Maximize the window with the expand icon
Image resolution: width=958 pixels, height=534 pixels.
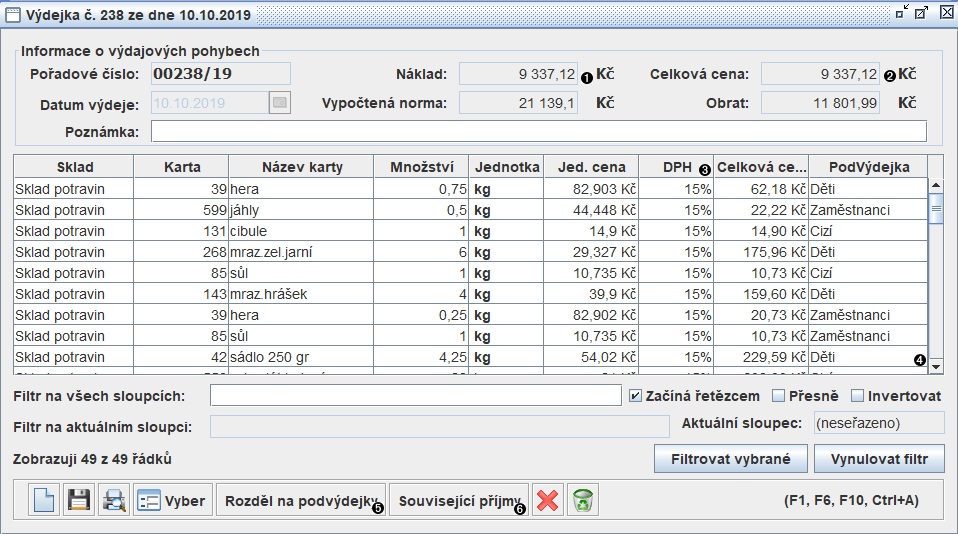(x=921, y=13)
